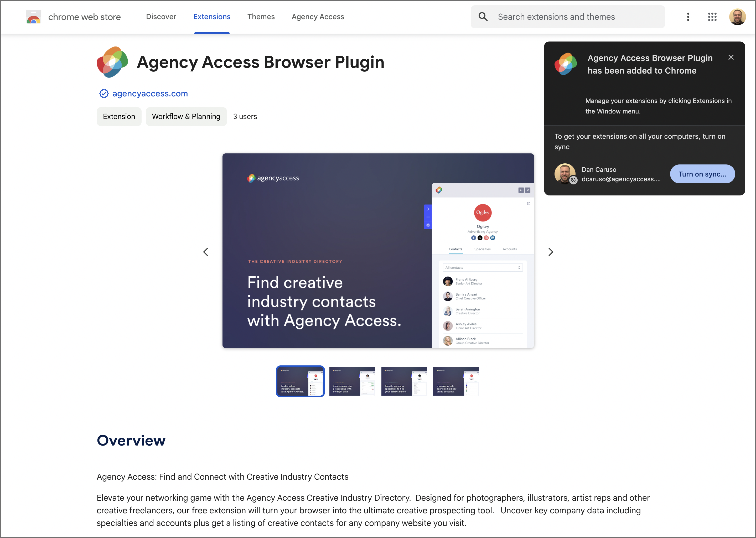Click the Chrome Web Store logo icon

point(33,17)
